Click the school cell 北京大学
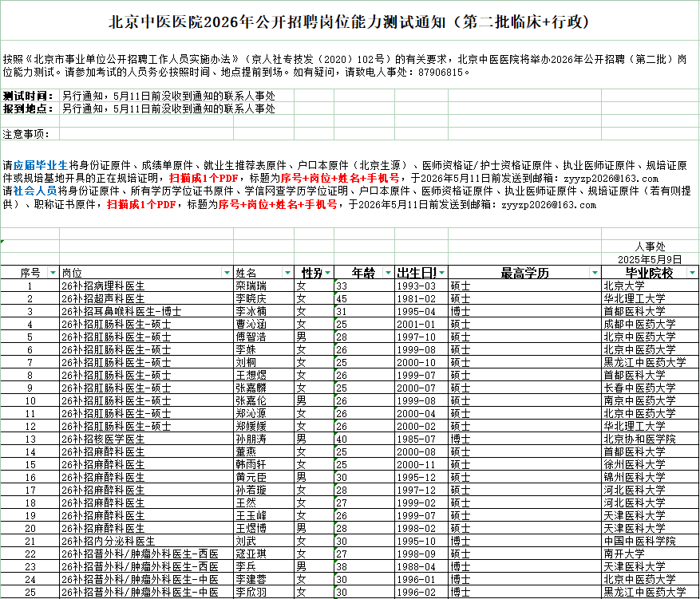This screenshot has width=700, height=599. click(x=650, y=286)
